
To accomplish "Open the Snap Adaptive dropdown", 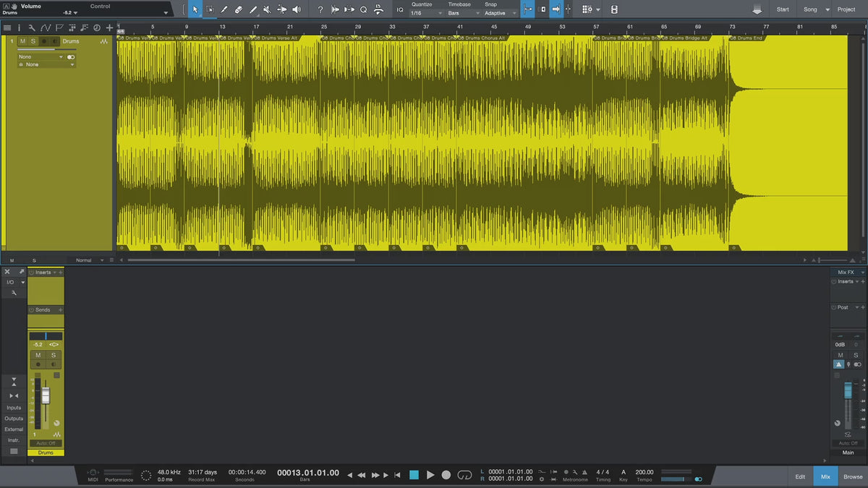I will point(501,13).
